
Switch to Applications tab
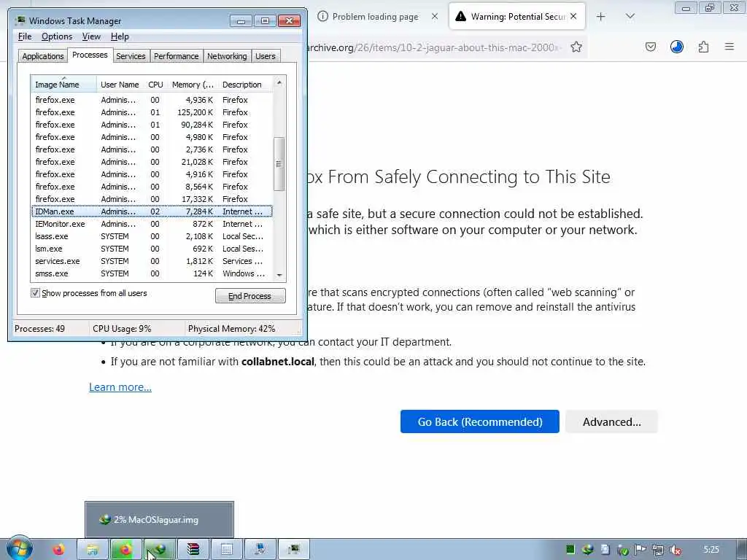coord(43,56)
